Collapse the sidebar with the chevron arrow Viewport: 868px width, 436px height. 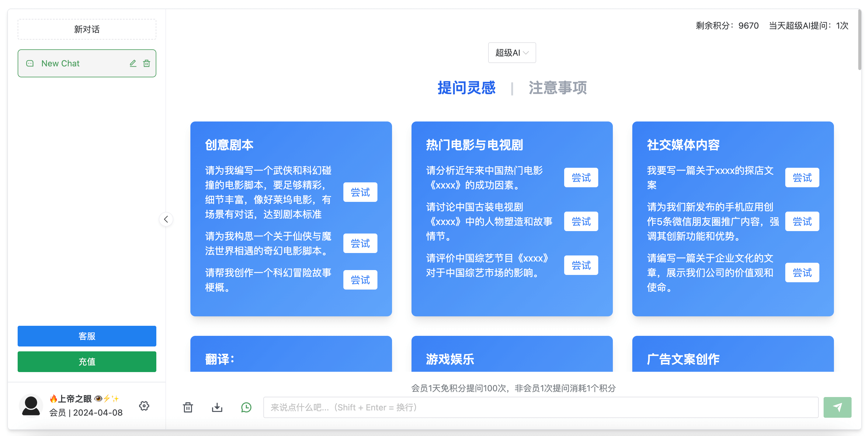pyautogui.click(x=166, y=220)
